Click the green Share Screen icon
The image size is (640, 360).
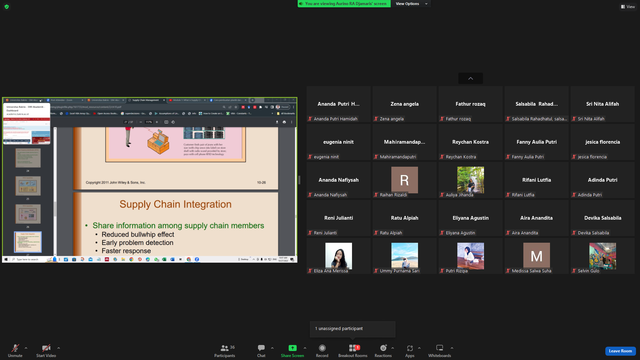(293, 348)
